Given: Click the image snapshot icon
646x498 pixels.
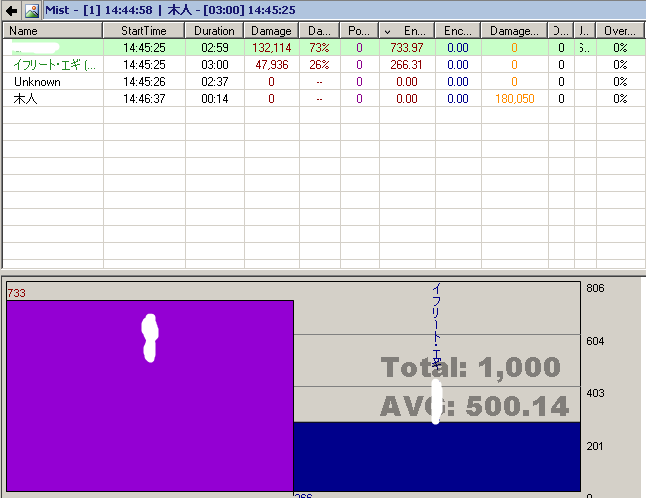Looking at the screenshot, I should tap(32, 11).
